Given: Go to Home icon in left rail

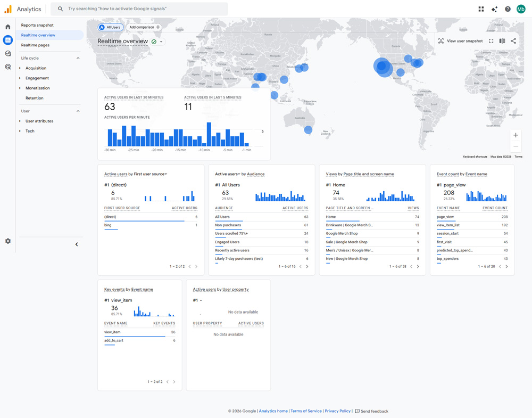Looking at the screenshot, I should pos(8,27).
